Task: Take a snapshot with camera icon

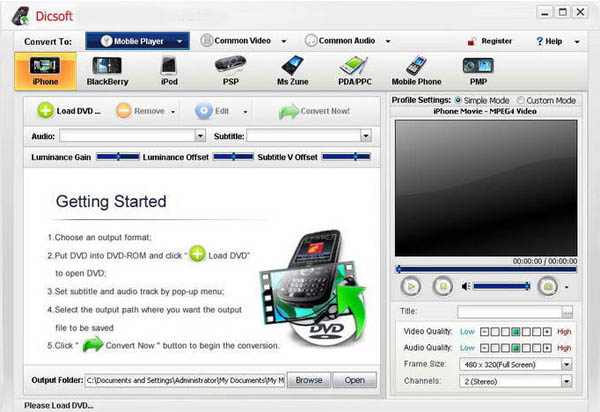Action: pyautogui.click(x=547, y=286)
